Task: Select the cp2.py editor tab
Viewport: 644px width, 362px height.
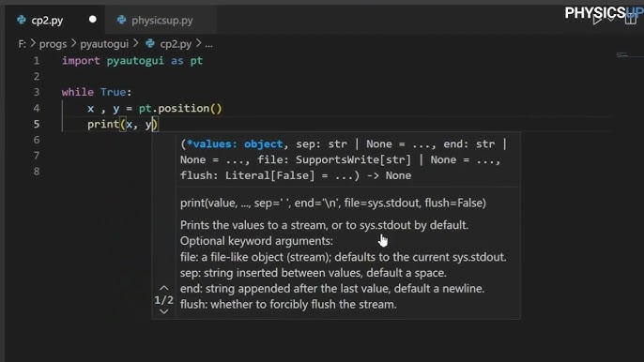Action: click(55, 20)
